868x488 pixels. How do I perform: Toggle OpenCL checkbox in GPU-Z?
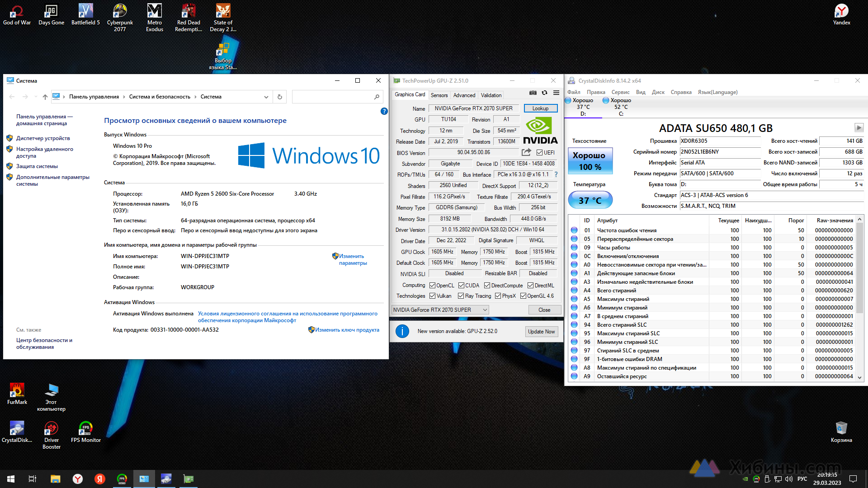[432, 286]
